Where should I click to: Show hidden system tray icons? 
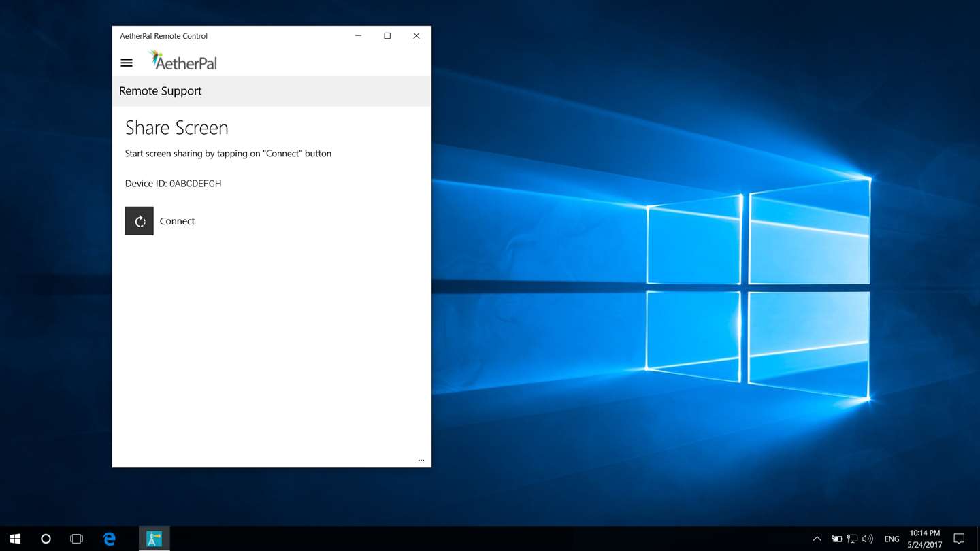tap(817, 539)
